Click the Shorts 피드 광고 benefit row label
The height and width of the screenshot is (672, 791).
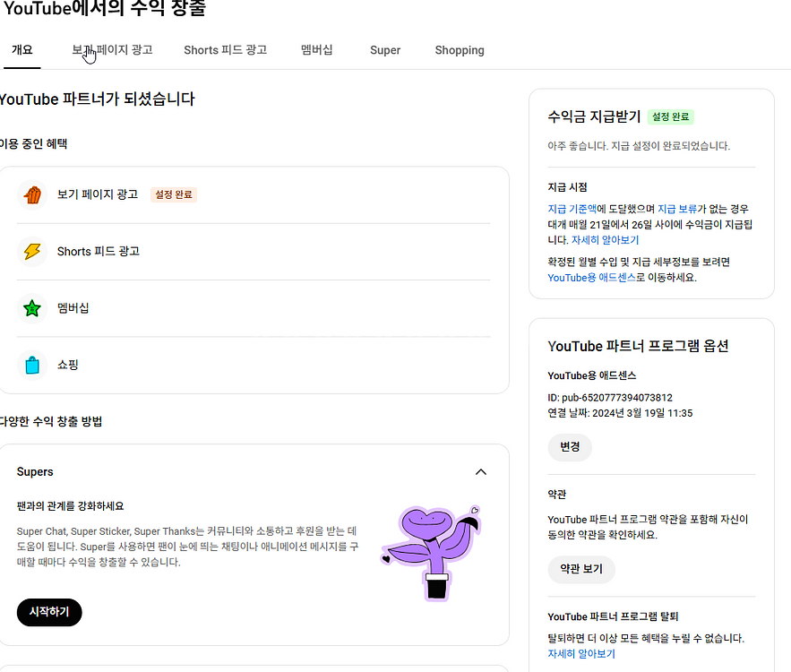coord(99,251)
